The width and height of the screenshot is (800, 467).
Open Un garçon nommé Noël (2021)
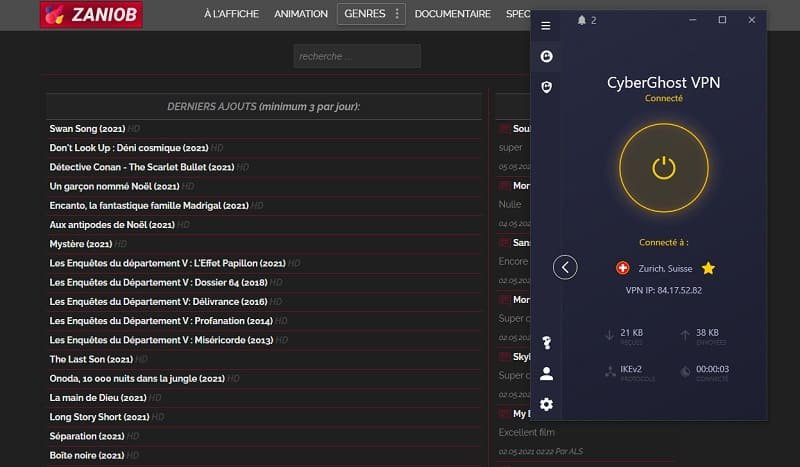coord(114,186)
